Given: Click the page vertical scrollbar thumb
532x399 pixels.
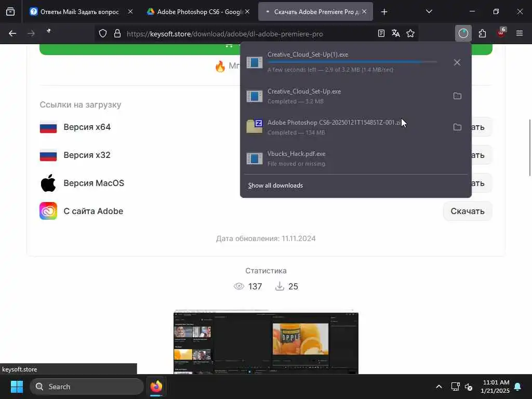Looking at the screenshot, I should (x=530, y=148).
